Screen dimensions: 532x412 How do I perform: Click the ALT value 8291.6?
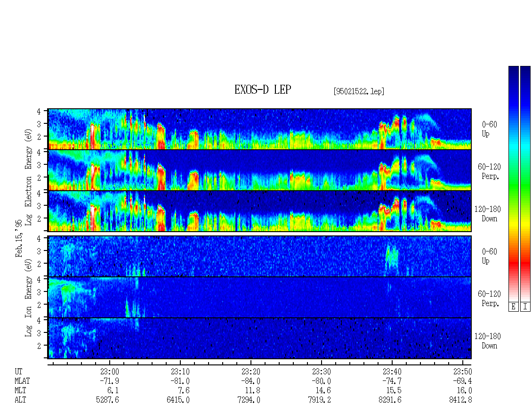point(390,400)
